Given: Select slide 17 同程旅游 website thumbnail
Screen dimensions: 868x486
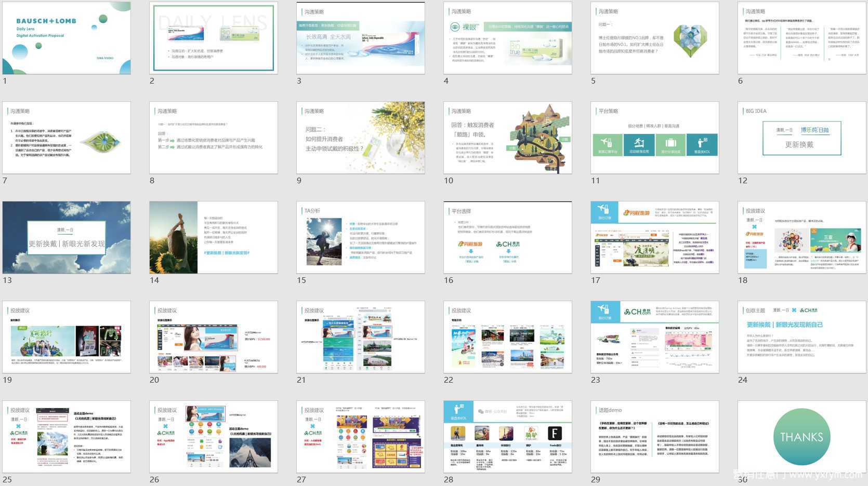Looking at the screenshot, I should (x=655, y=237).
